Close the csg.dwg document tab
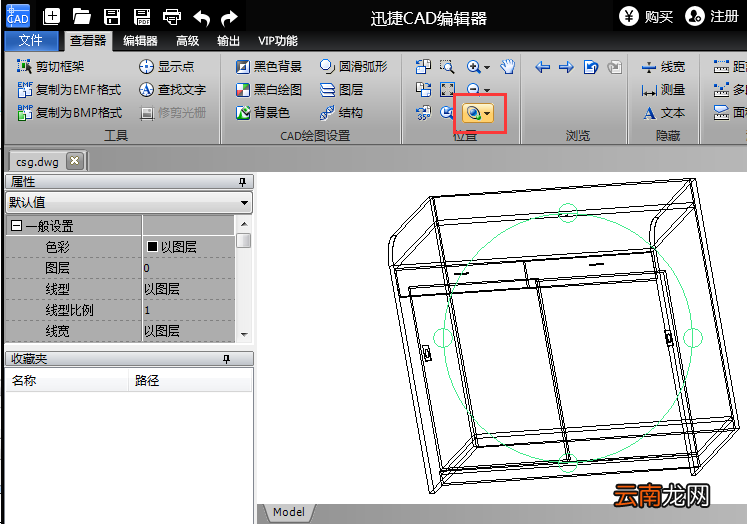This screenshot has height=524, width=747. 74,161
